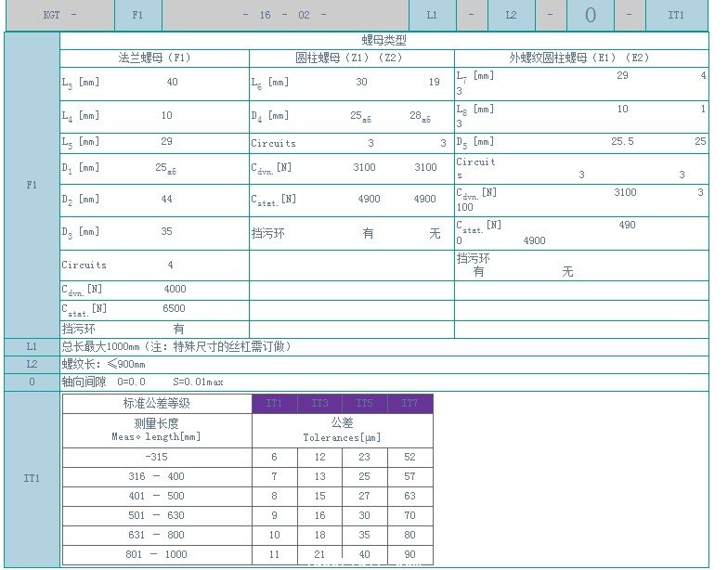
Task: Click the L2 segment in the top code row
Action: [x=512, y=16]
